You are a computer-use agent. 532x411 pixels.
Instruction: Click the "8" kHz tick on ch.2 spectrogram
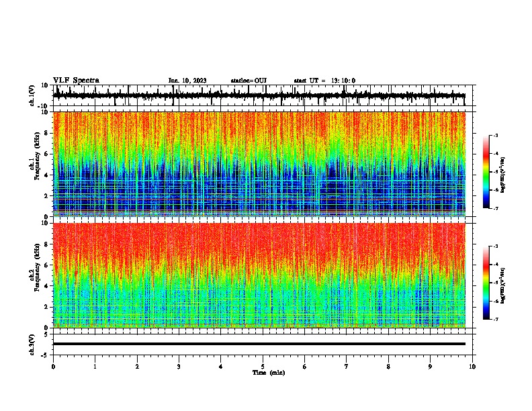click(46, 244)
